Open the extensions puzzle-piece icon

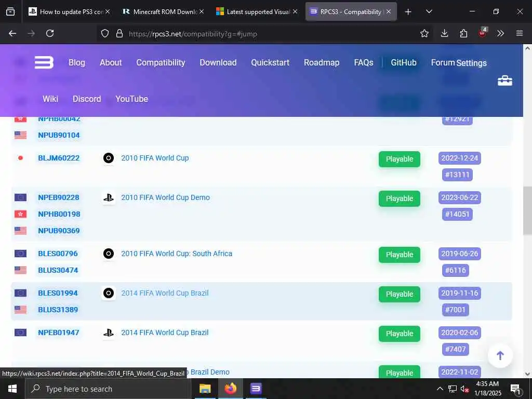[x=463, y=33]
